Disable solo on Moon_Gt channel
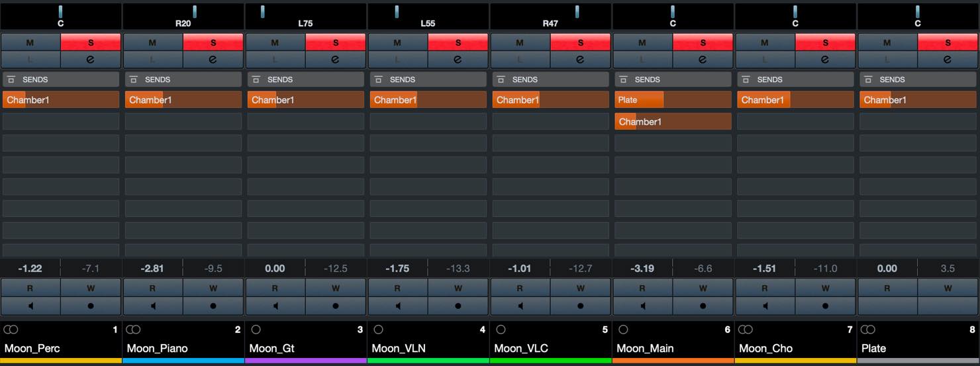Viewport: 980px width, 366px height. coord(336,42)
